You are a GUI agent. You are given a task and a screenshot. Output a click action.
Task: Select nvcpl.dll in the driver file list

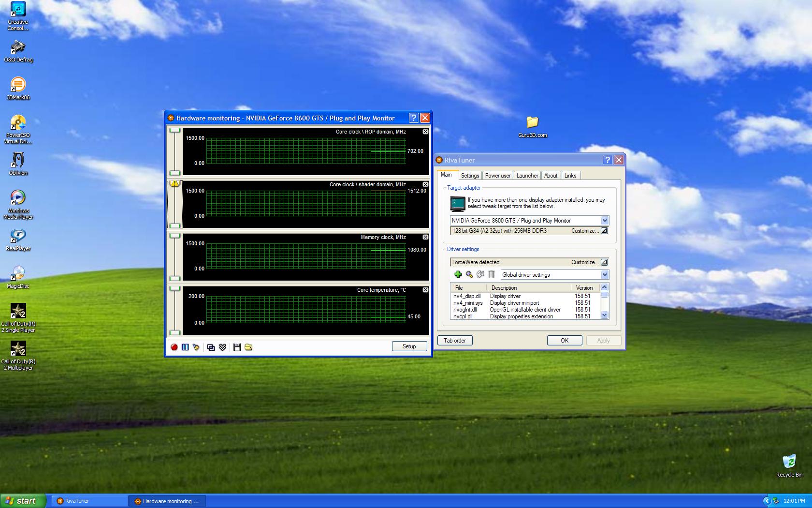pos(463,316)
